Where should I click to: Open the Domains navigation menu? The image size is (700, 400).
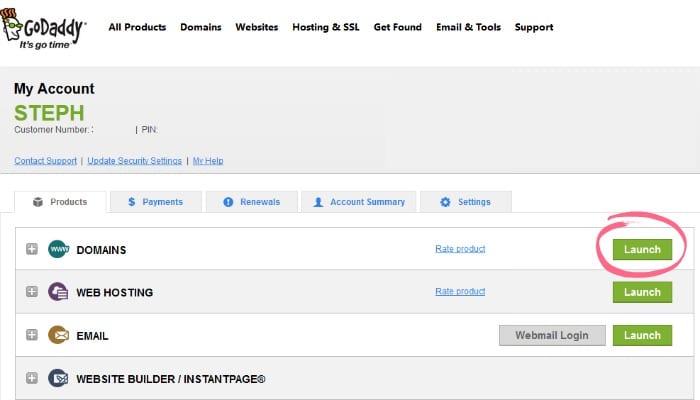pos(201,27)
